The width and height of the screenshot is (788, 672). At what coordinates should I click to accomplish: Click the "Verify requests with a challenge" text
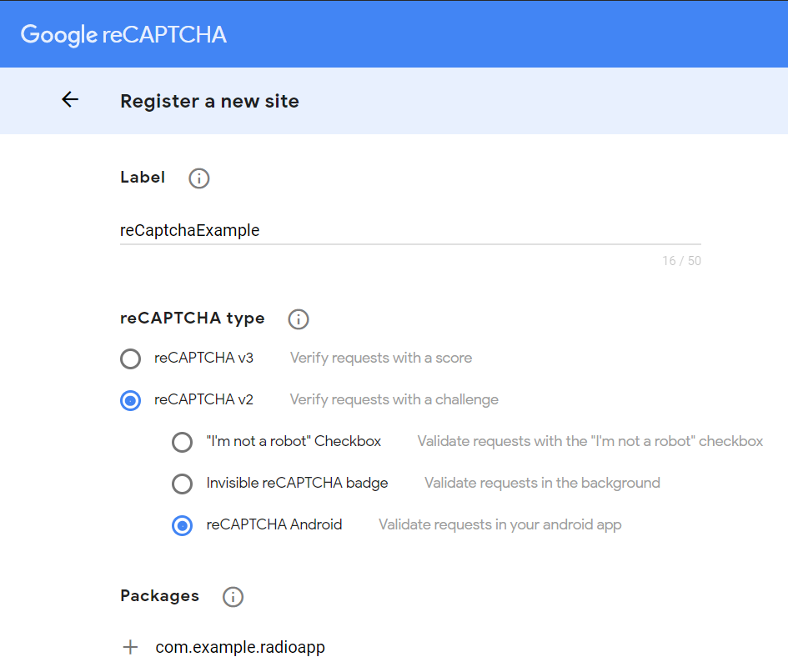pos(394,399)
